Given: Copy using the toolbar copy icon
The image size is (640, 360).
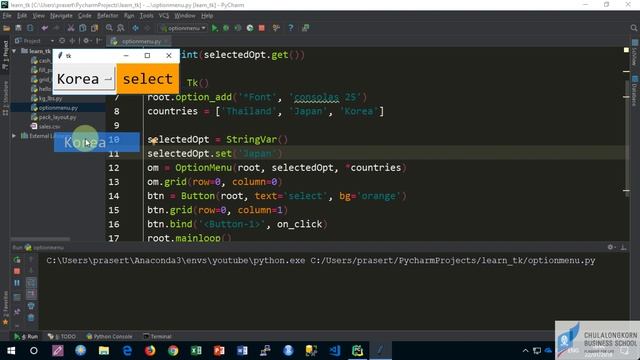Looking at the screenshot, I should coord(83,28).
